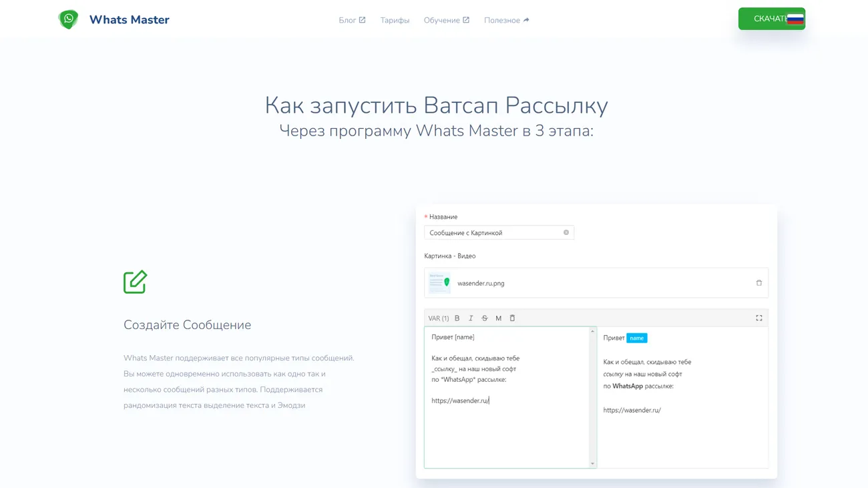Open the Тарифы page

click(x=395, y=20)
